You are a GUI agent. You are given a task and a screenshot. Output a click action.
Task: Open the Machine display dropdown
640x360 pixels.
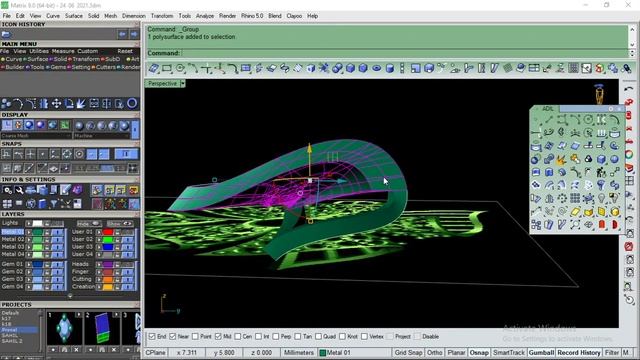point(102,136)
